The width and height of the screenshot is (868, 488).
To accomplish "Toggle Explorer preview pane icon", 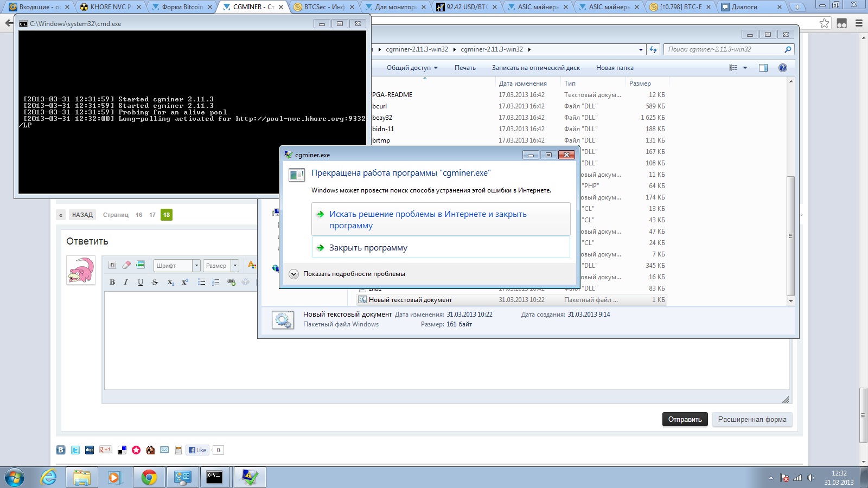I will point(763,68).
